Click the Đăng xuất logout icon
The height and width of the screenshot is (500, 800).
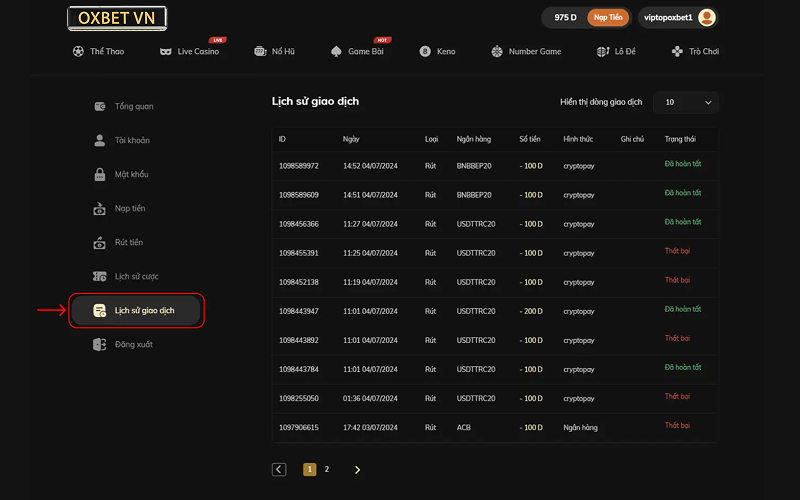coord(100,344)
